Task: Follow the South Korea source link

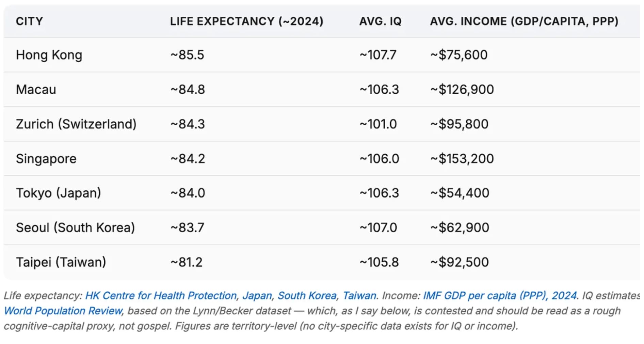Action: [307, 296]
